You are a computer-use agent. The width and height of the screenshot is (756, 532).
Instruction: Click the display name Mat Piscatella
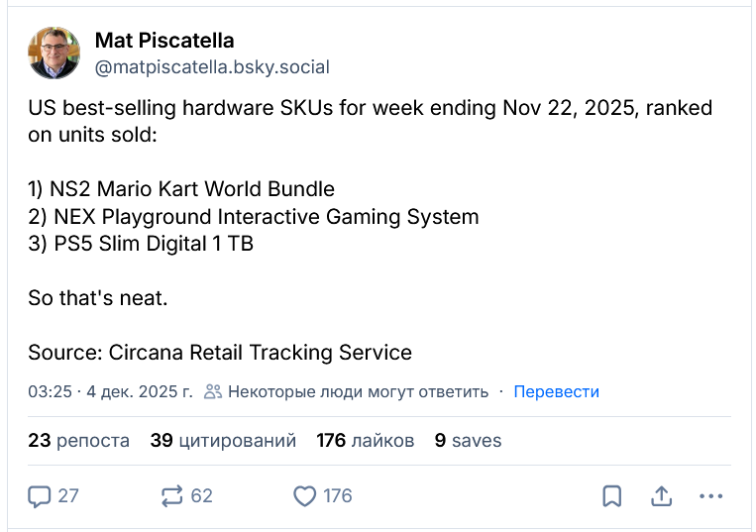[164, 41]
